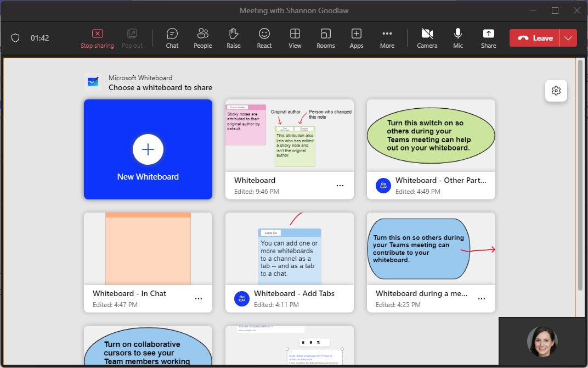The image size is (588, 368).
Task: Click Stop sharing in the meeting toolbar
Action: tap(97, 38)
